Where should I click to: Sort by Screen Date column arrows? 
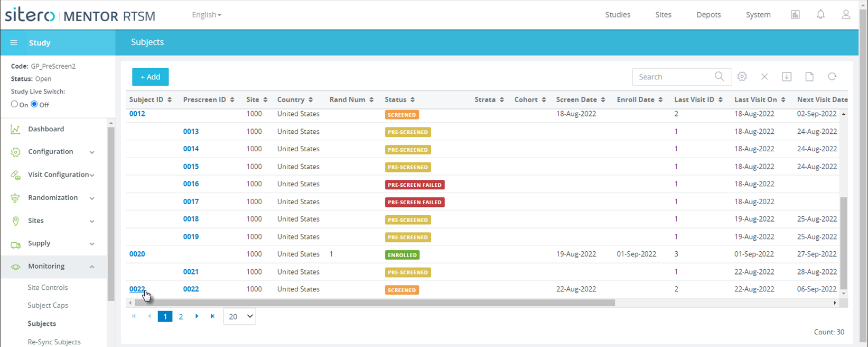pos(603,100)
